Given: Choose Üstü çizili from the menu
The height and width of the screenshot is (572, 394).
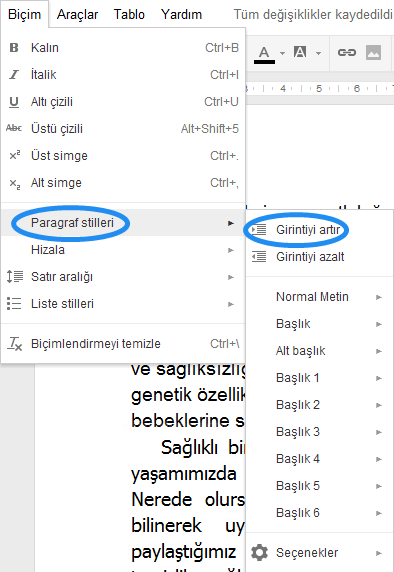Looking at the screenshot, I should [x=123, y=129].
